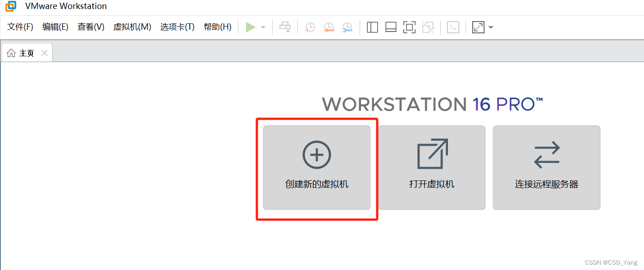Click the VMware Workstation title text

[x=66, y=6]
